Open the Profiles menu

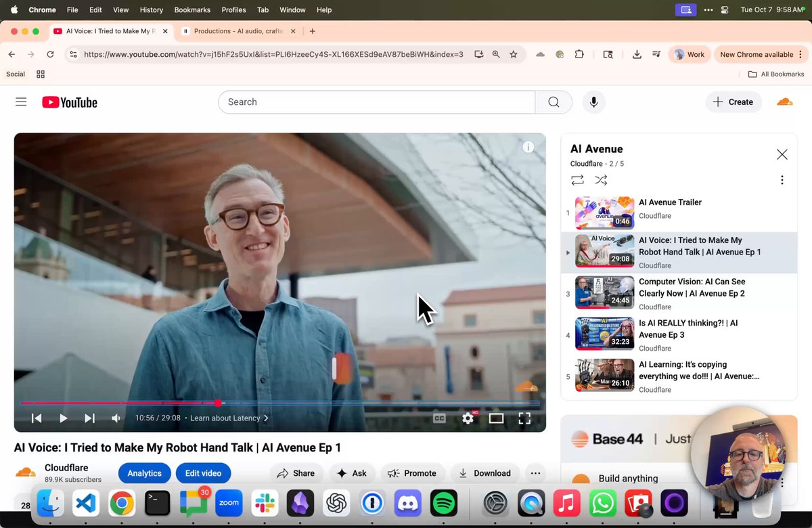(x=233, y=9)
